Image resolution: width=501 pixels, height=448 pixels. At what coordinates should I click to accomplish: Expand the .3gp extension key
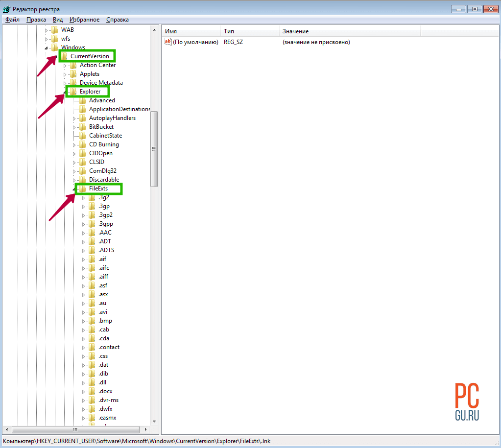click(x=84, y=207)
